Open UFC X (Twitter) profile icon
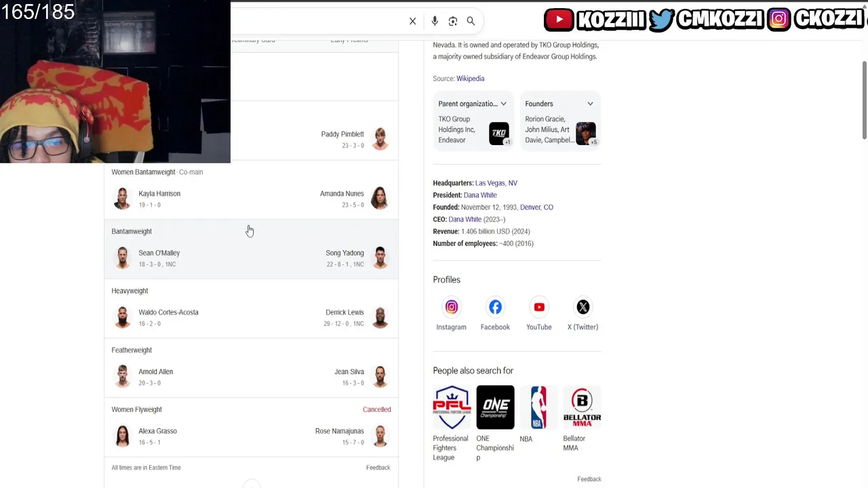This screenshot has width=868, height=488. pos(583,307)
